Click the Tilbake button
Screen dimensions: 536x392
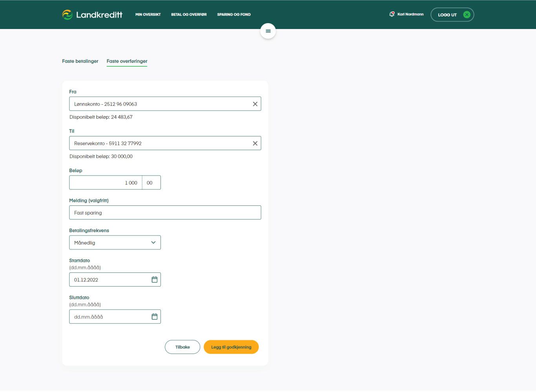[x=182, y=347]
